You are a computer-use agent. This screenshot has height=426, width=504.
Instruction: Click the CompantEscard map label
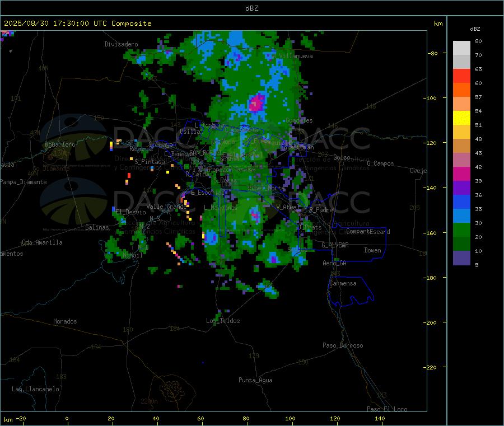coord(368,232)
